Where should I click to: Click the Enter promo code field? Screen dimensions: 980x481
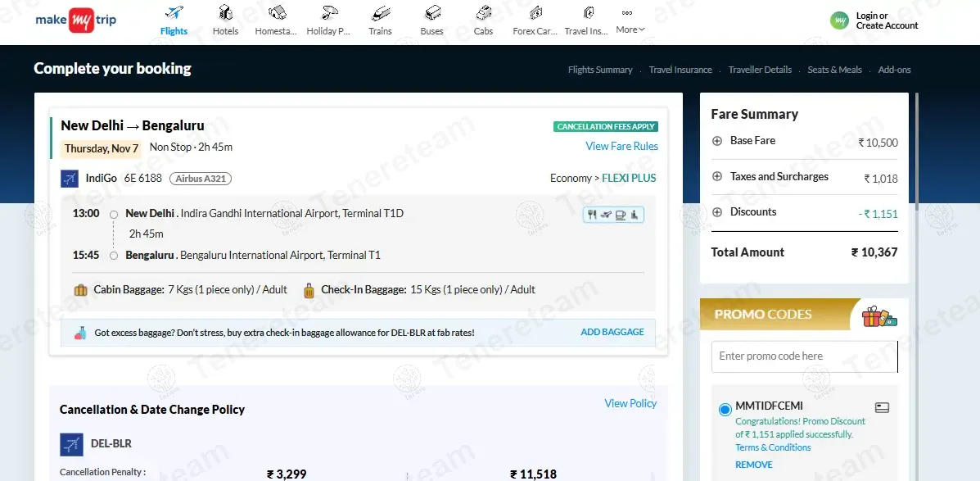pos(803,356)
